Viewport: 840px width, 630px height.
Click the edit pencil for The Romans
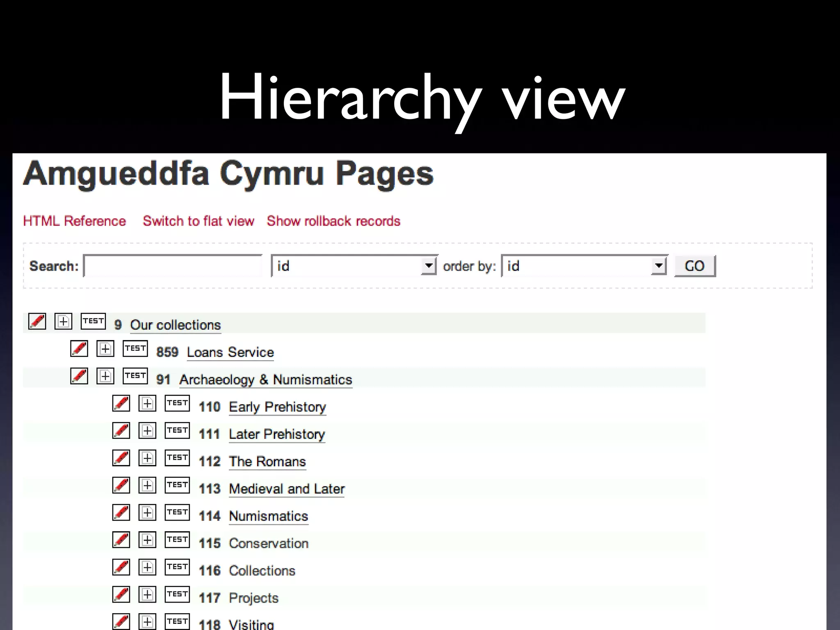point(121,458)
